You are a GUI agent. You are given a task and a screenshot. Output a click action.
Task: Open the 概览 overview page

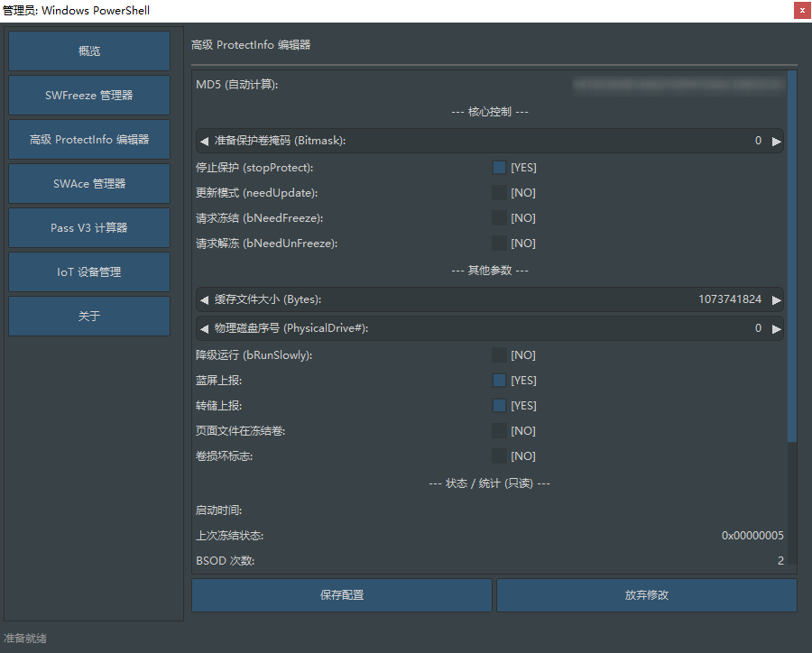pos(89,51)
